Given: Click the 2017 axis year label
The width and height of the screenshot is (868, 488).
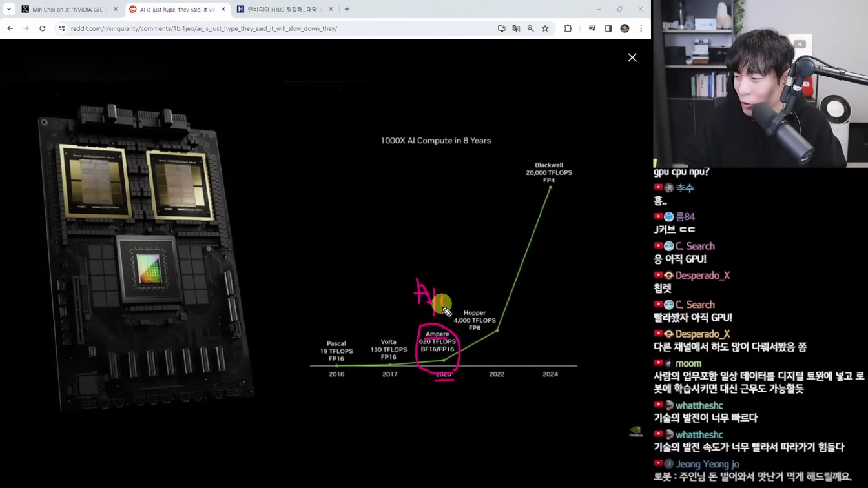Looking at the screenshot, I should [x=390, y=374].
